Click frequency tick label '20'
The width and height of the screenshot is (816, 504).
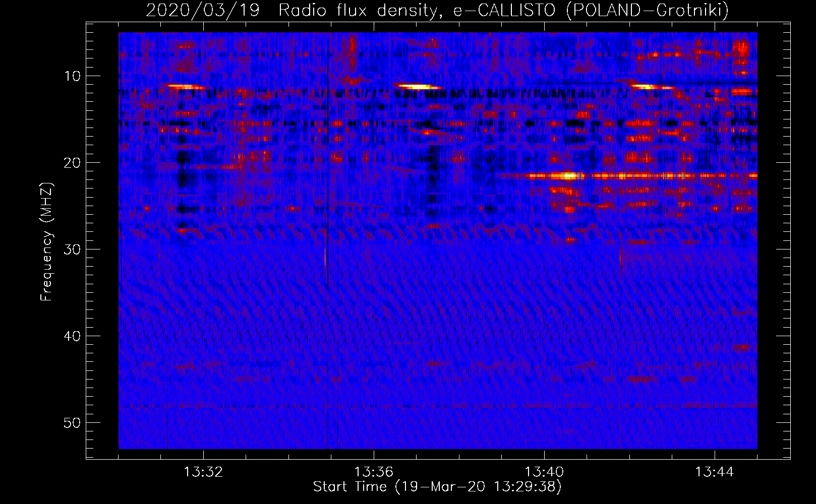[73, 163]
